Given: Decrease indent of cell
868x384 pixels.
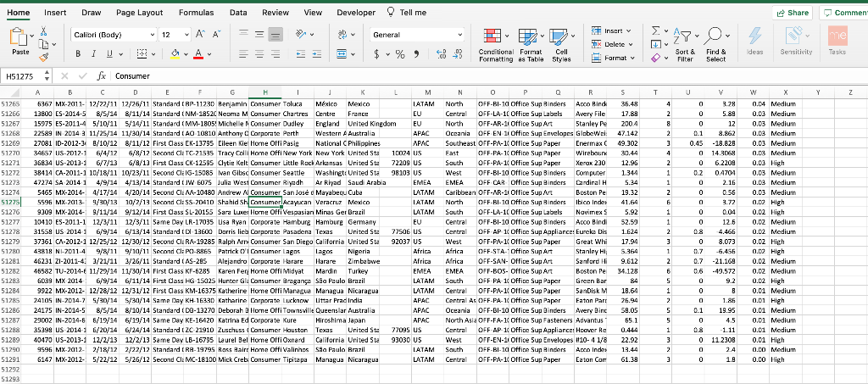Looking at the screenshot, I should pyautogui.click(x=301, y=53).
